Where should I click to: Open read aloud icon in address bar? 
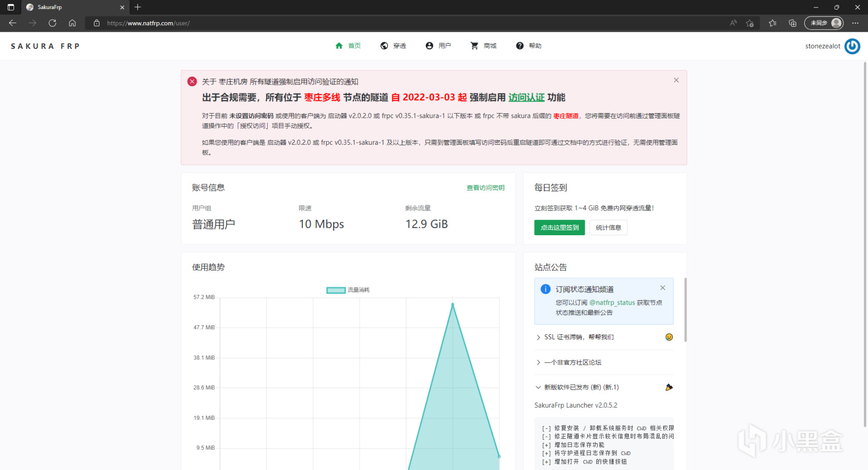tap(733, 23)
